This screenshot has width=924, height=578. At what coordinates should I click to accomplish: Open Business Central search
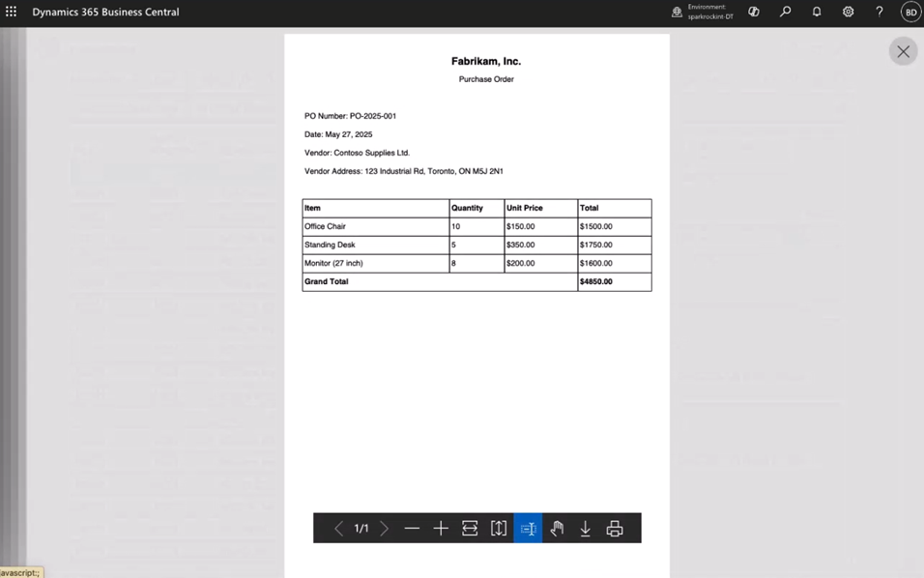pos(785,11)
